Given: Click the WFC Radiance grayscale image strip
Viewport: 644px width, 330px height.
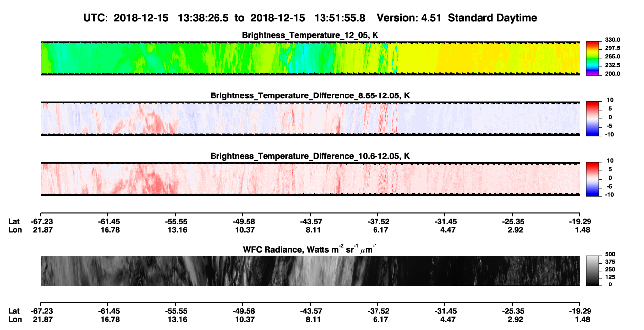Looking at the screenshot, I should (x=310, y=271).
